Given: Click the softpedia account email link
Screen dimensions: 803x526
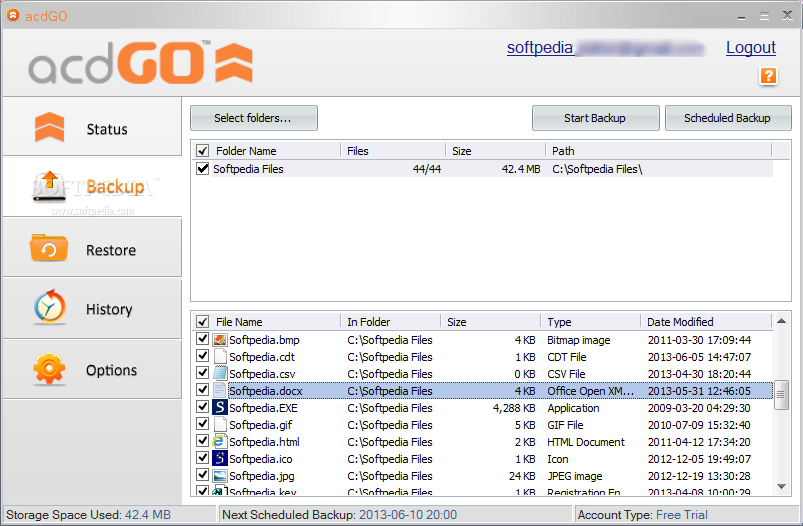Looking at the screenshot, I should tap(606, 48).
